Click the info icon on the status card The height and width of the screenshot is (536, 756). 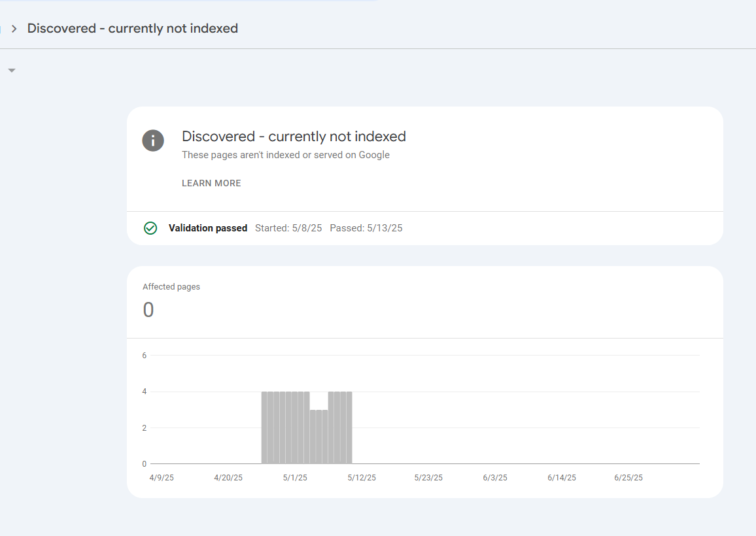pyautogui.click(x=152, y=140)
